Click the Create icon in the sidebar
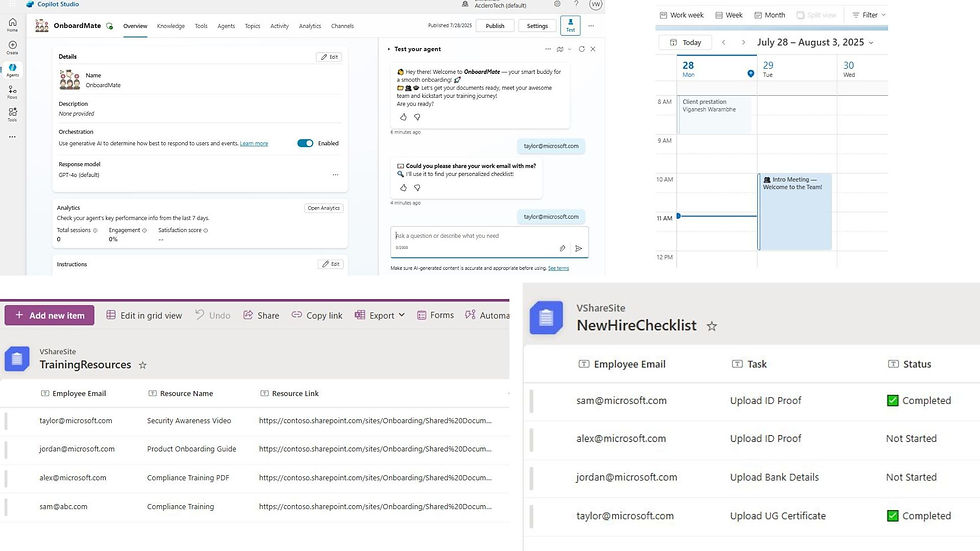 click(12, 47)
